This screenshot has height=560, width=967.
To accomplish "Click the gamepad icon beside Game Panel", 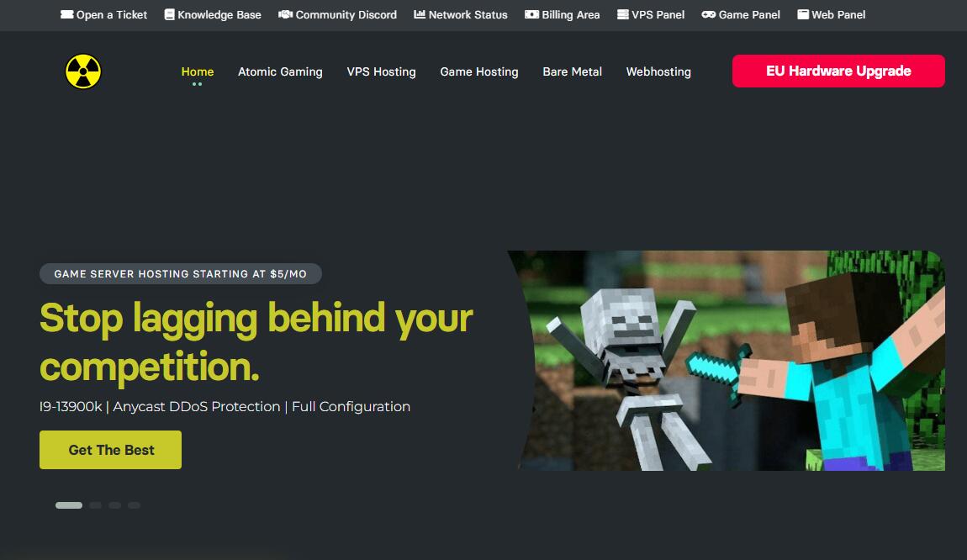I will 709,14.
